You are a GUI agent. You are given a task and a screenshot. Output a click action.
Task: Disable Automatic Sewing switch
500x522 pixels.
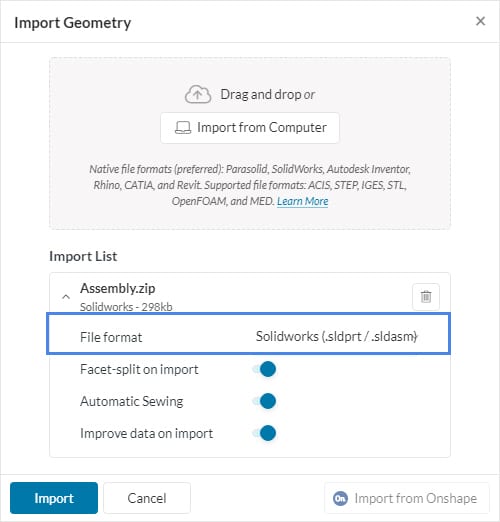pyautogui.click(x=264, y=401)
